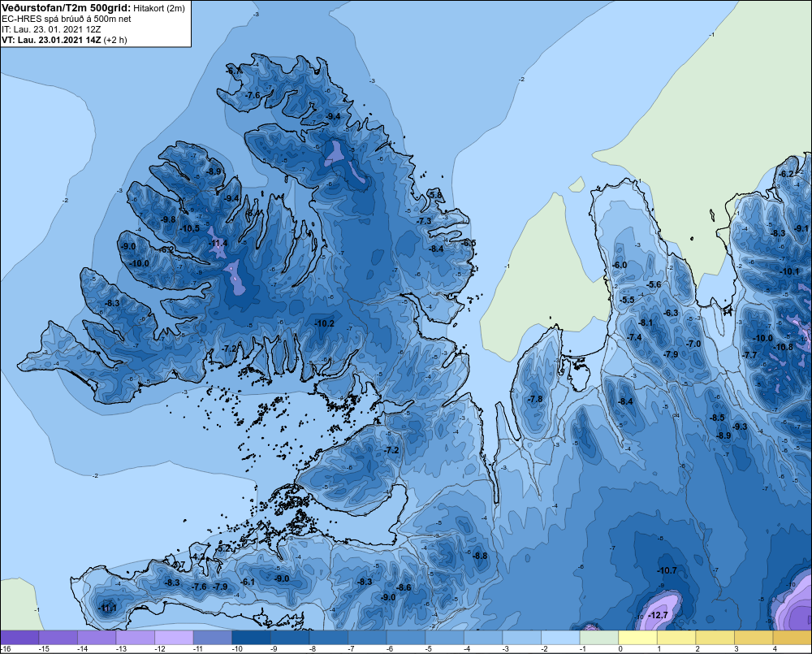
Task: Click the -5.6 temperature label
Action: 654,284
